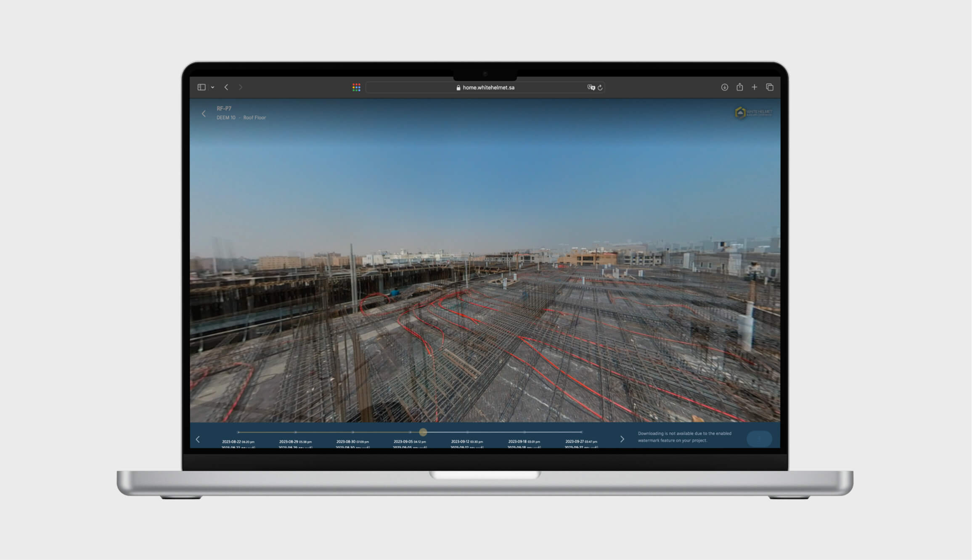The image size is (972, 560).
Task: Open a new tab with plus
Action: [755, 87]
